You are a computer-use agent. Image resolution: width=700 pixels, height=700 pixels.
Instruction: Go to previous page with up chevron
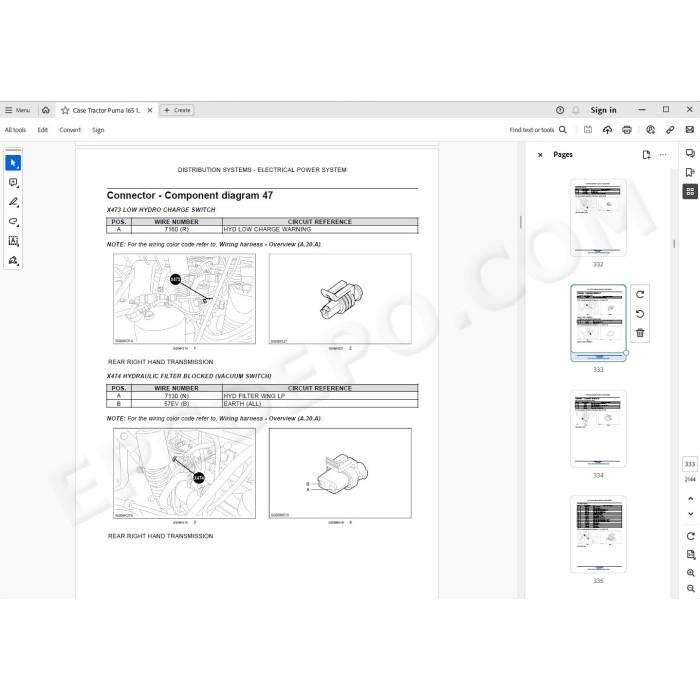tap(691, 498)
